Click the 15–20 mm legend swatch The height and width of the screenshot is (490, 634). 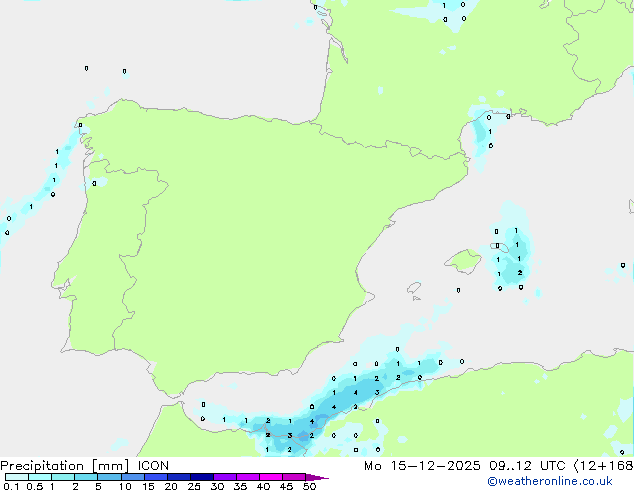pyautogui.click(x=155, y=477)
